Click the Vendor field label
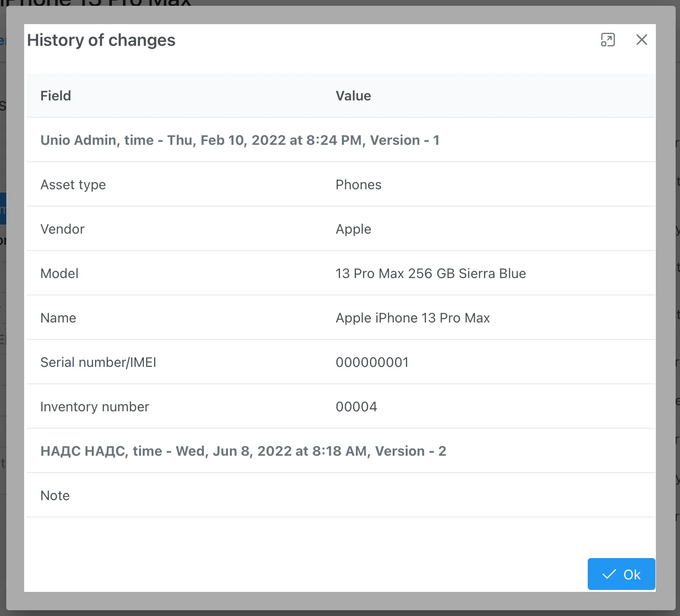Viewport: 680px width, 616px height. tap(62, 229)
